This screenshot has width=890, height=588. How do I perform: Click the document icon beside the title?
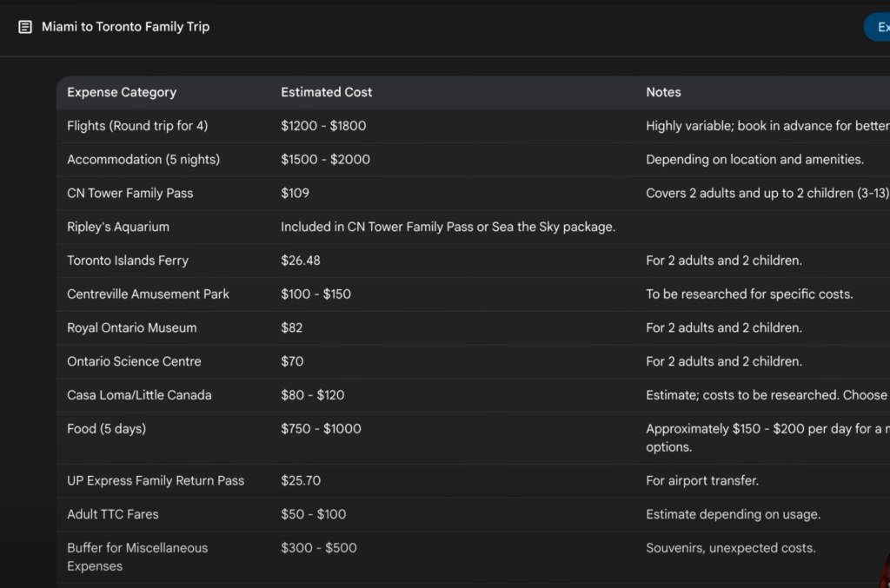pyautogui.click(x=25, y=27)
